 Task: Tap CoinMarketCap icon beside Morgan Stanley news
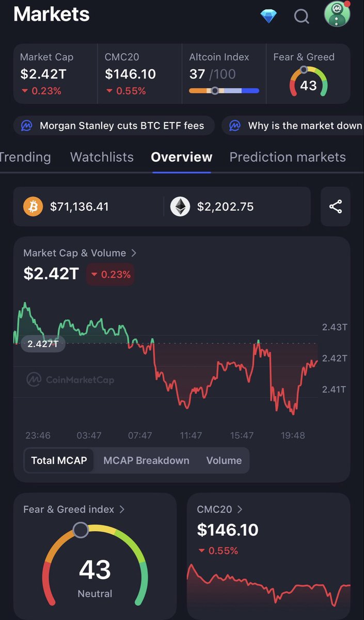pyautogui.click(x=27, y=126)
